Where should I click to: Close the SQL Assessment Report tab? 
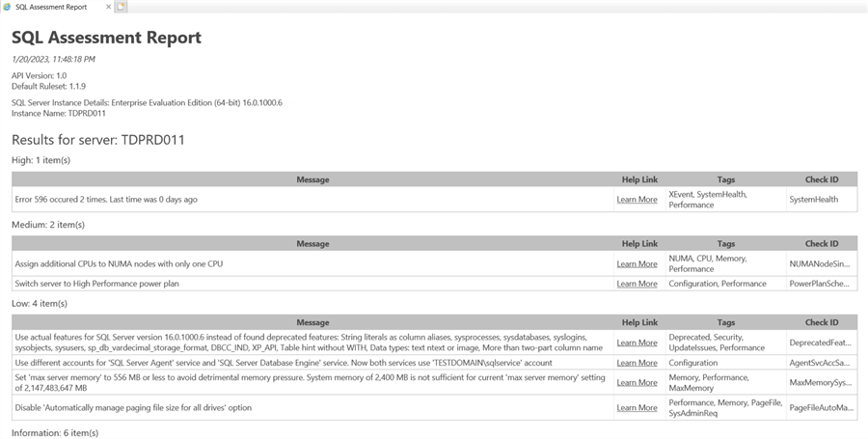point(108,7)
